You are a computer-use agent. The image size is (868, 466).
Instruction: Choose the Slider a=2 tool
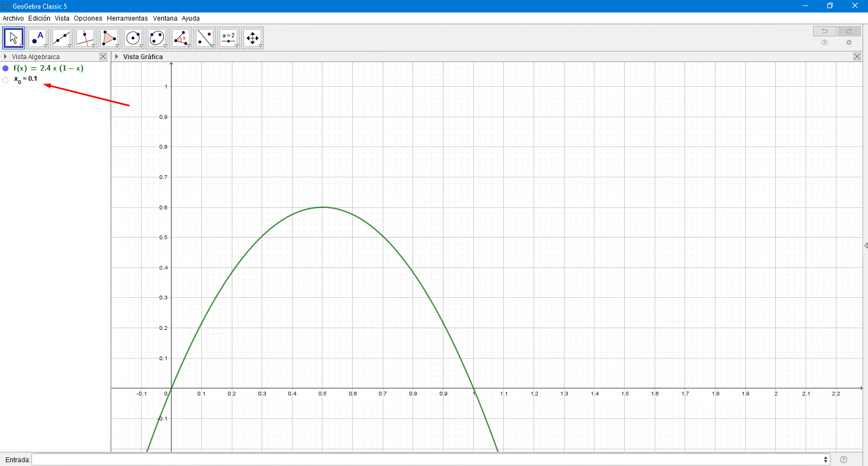pos(228,38)
